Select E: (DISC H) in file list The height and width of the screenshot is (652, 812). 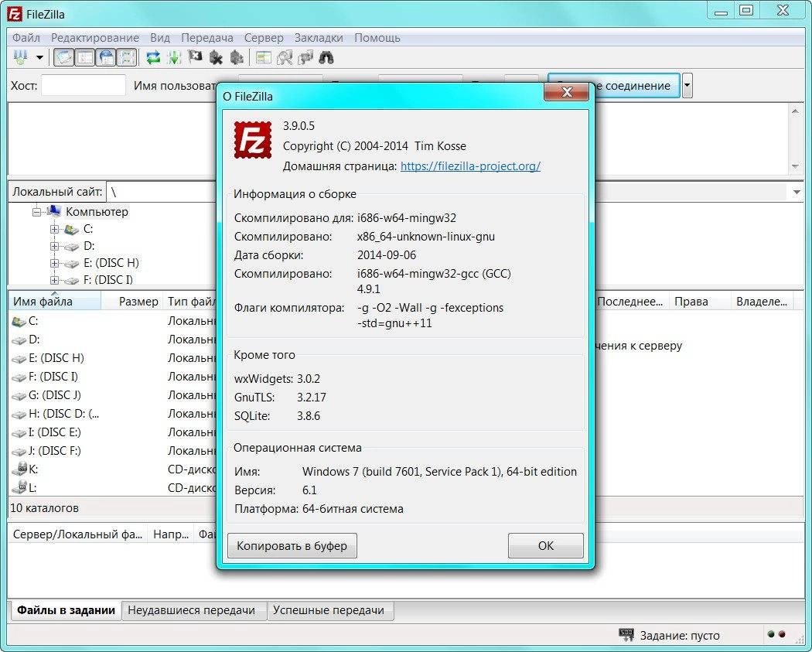point(55,358)
